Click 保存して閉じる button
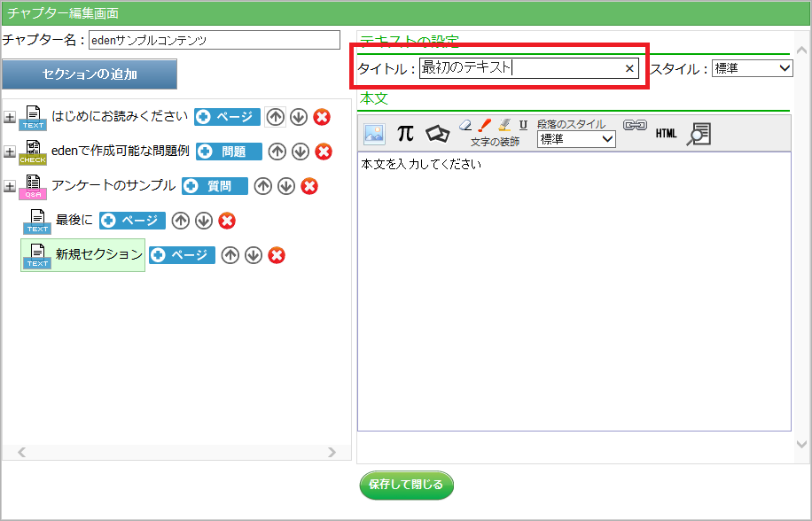This screenshot has width=812, height=521. coord(407,485)
